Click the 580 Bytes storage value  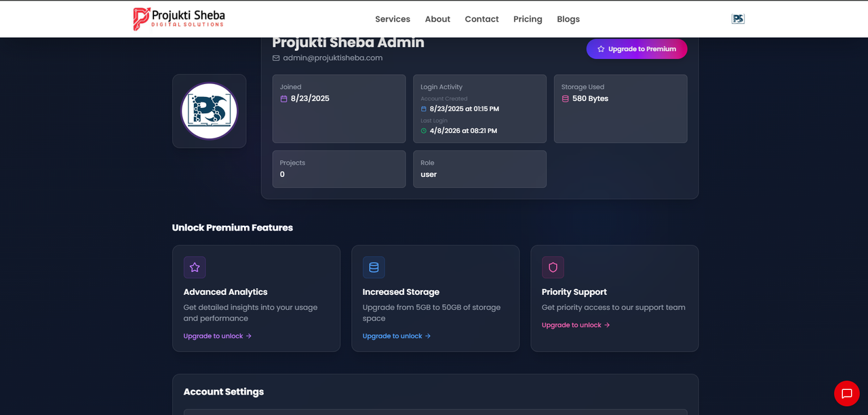[591, 99]
